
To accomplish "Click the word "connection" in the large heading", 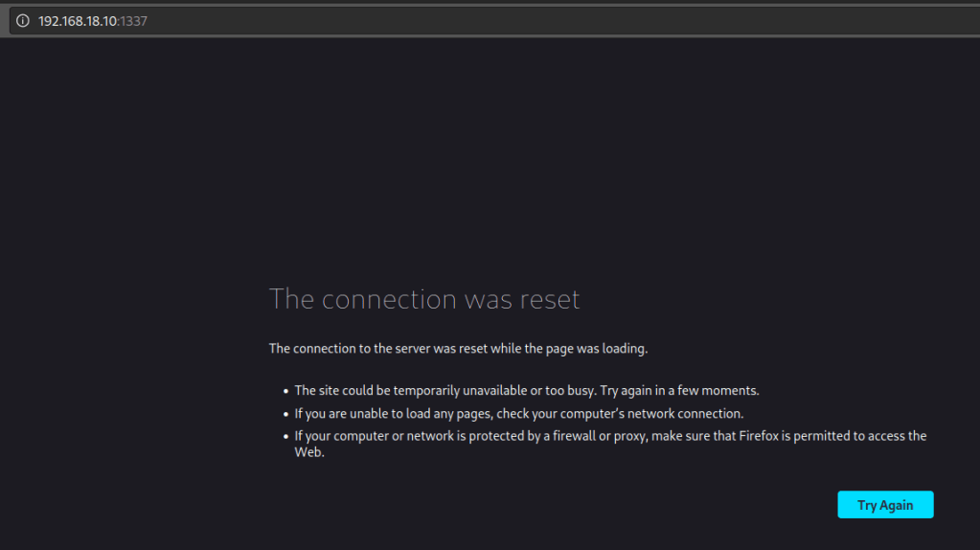I will 389,299.
